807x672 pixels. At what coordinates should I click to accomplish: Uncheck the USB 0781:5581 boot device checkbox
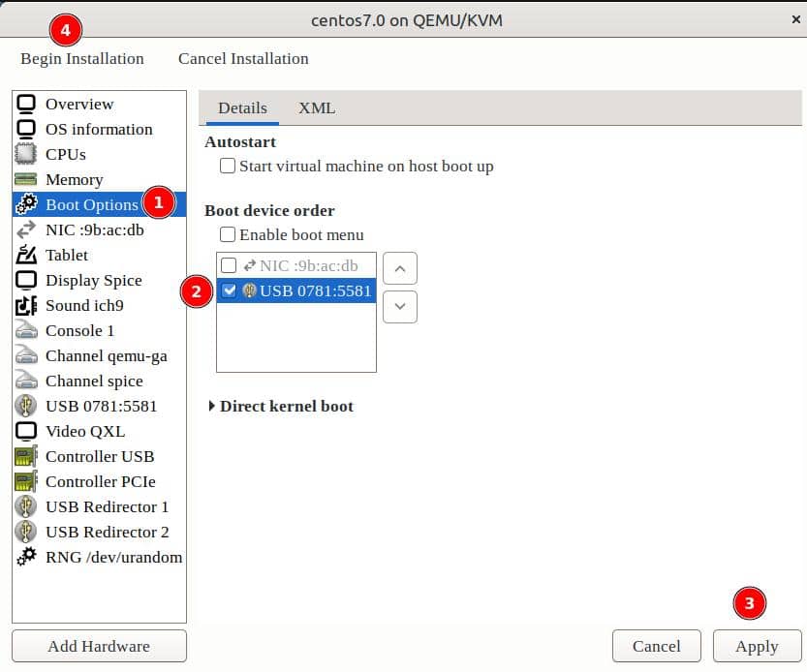pos(229,290)
